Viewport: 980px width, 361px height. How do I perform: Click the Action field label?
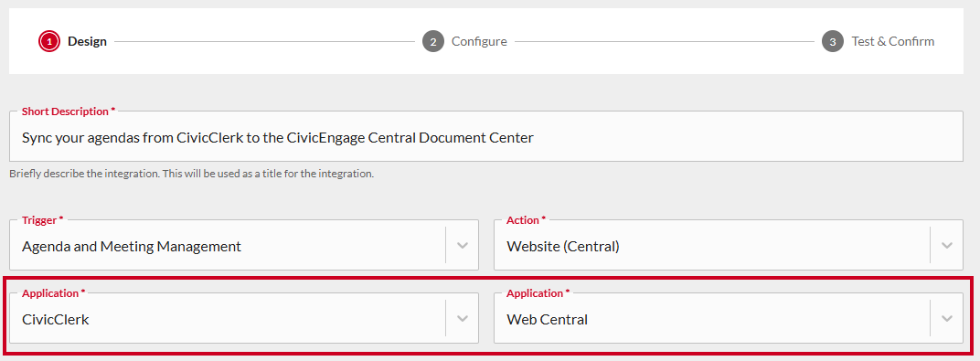526,220
